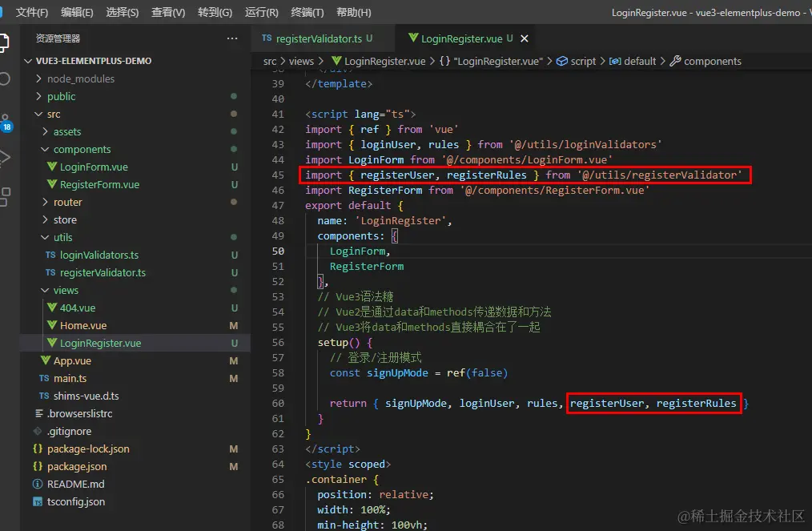Collapse VUE3-ELEMENTPLUS-DEMO project root
Screen dimensions: 812x531
pyautogui.click(x=28, y=61)
